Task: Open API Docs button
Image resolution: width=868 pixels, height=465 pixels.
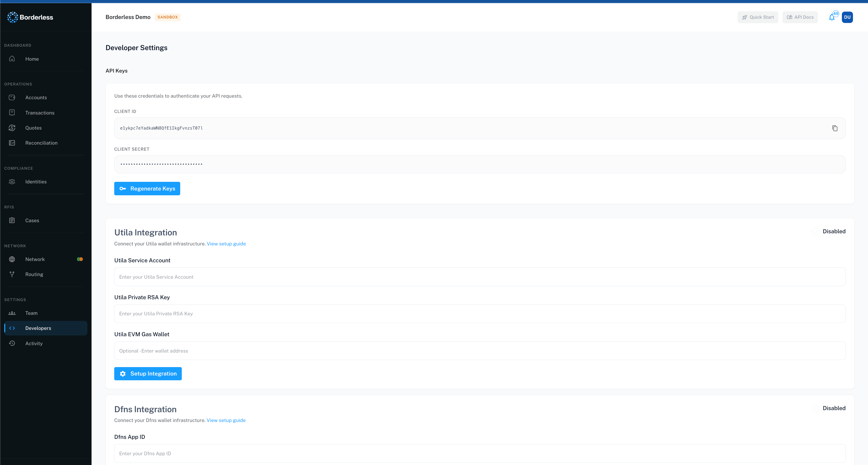Action: [x=800, y=17]
